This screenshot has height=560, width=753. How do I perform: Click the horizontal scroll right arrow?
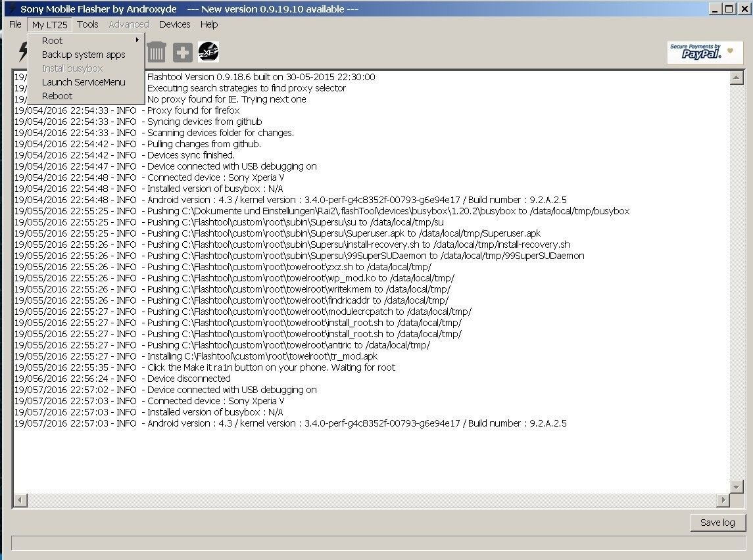(x=723, y=500)
